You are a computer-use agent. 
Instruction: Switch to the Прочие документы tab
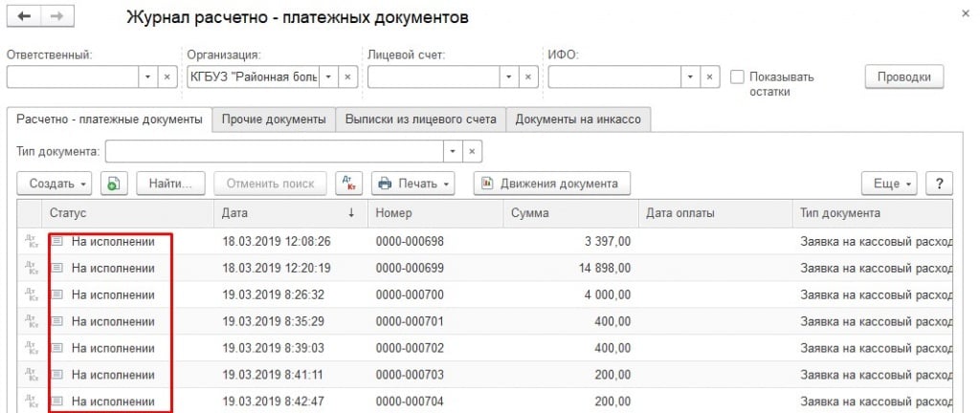(x=274, y=120)
